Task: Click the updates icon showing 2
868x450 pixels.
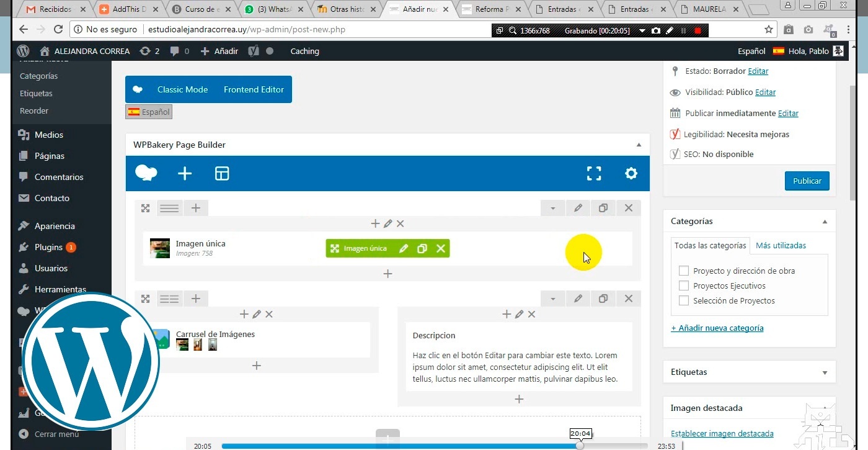Action: [149, 51]
